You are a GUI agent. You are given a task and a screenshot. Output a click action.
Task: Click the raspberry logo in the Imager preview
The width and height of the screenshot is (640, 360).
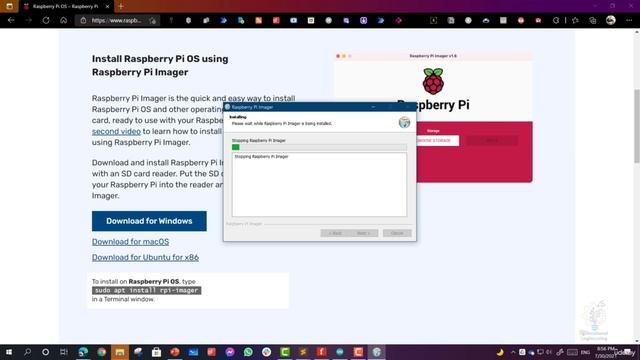433,81
